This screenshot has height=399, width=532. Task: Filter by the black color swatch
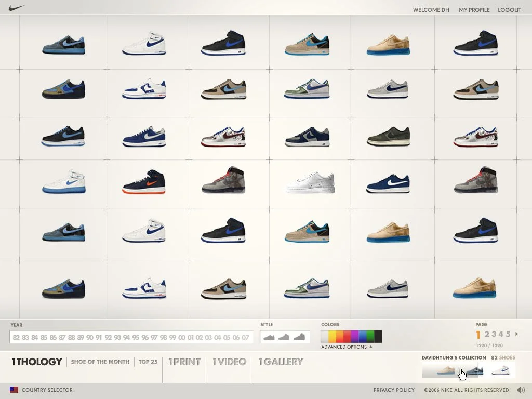coord(378,337)
